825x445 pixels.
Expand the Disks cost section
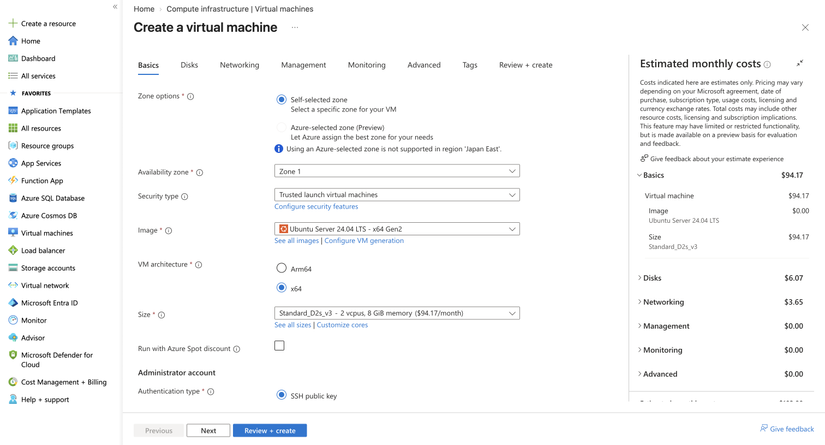pyautogui.click(x=639, y=278)
